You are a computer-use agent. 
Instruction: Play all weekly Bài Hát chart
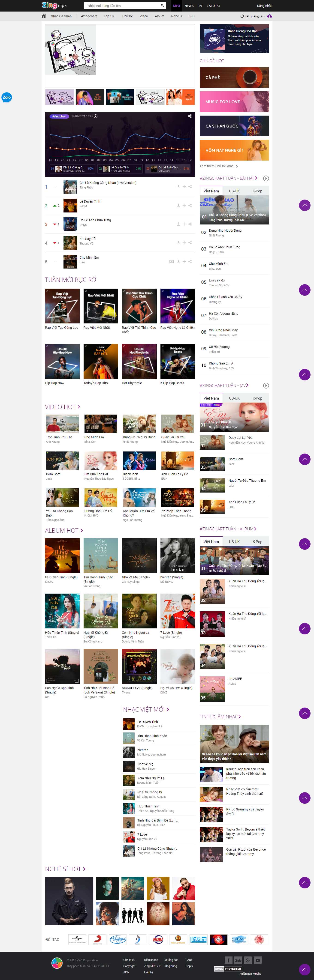[266, 178]
